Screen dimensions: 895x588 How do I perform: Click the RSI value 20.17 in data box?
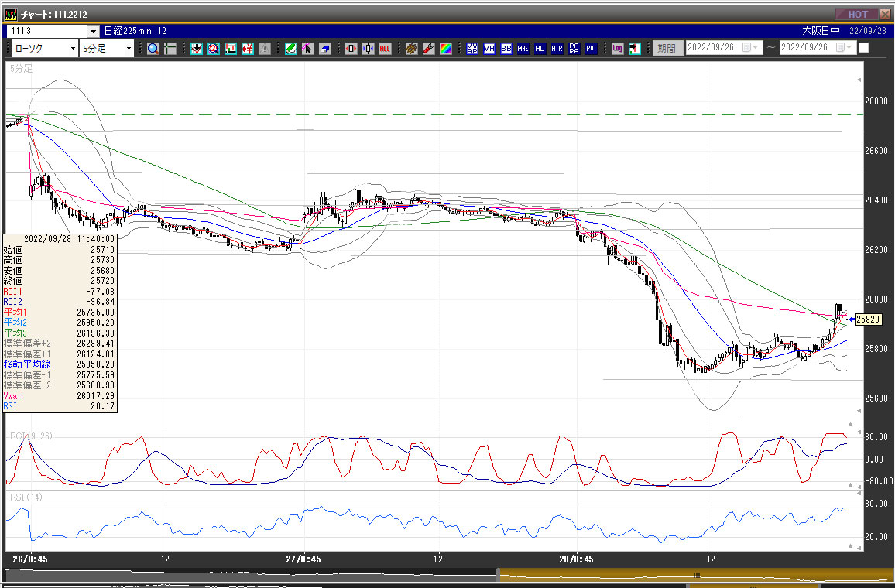[x=103, y=406]
